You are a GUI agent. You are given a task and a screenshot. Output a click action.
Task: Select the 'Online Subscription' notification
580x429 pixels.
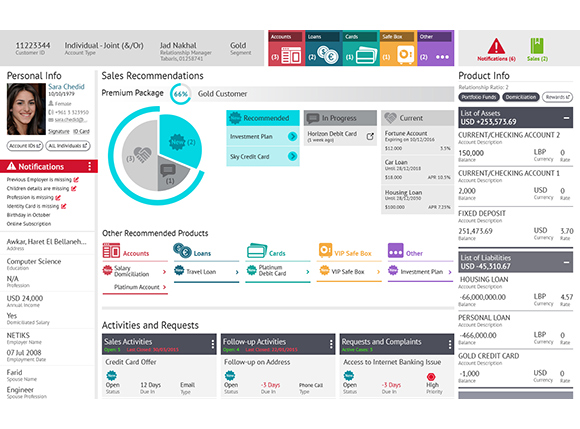pos(29,224)
